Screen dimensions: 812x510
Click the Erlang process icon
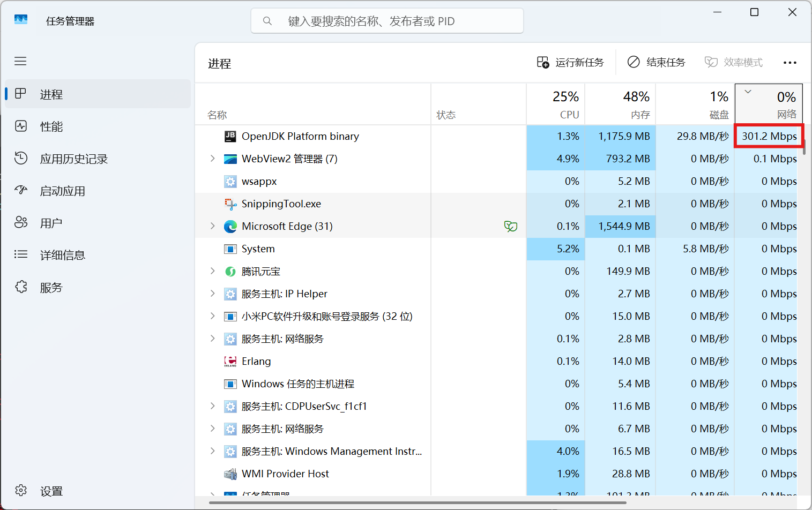click(230, 361)
